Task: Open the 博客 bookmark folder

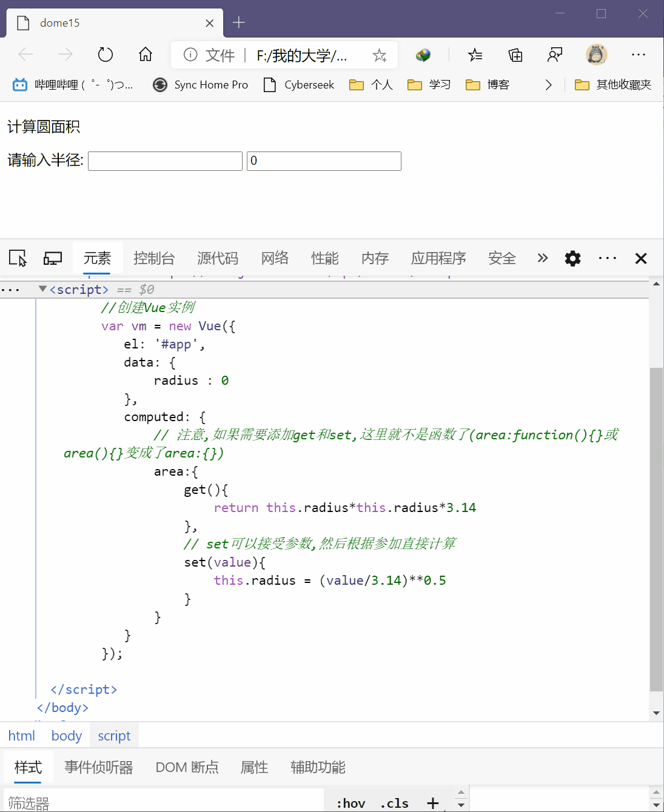Action: tap(488, 85)
